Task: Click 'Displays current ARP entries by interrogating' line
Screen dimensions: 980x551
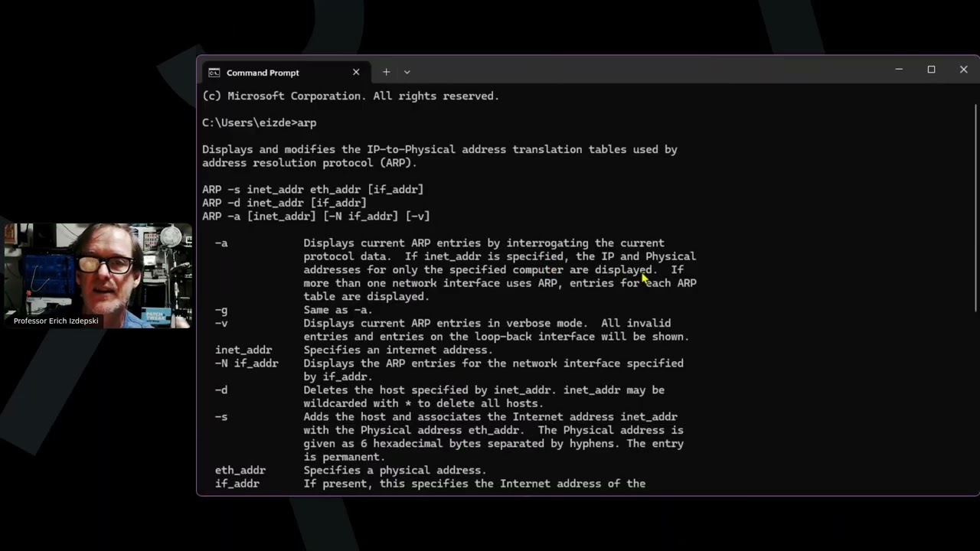Action: click(x=484, y=243)
